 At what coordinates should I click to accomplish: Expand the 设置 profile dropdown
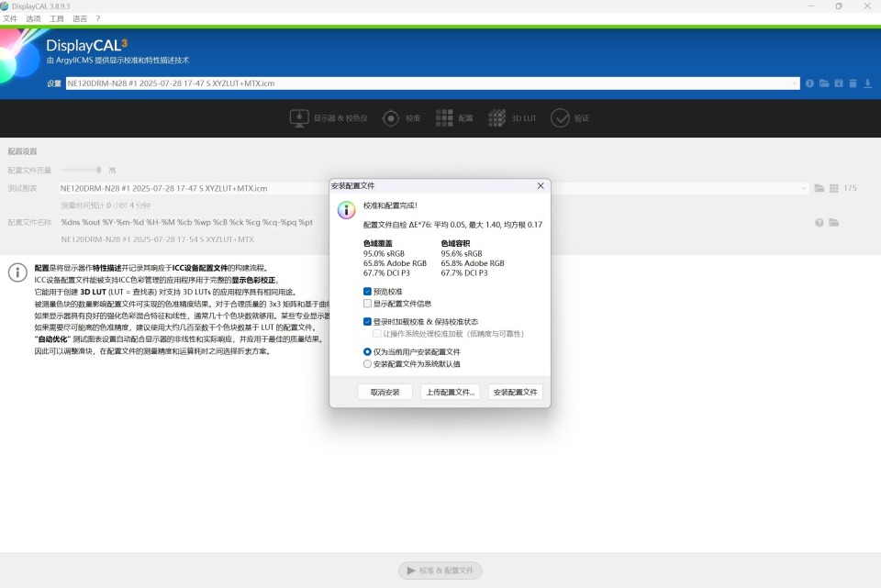coord(795,83)
